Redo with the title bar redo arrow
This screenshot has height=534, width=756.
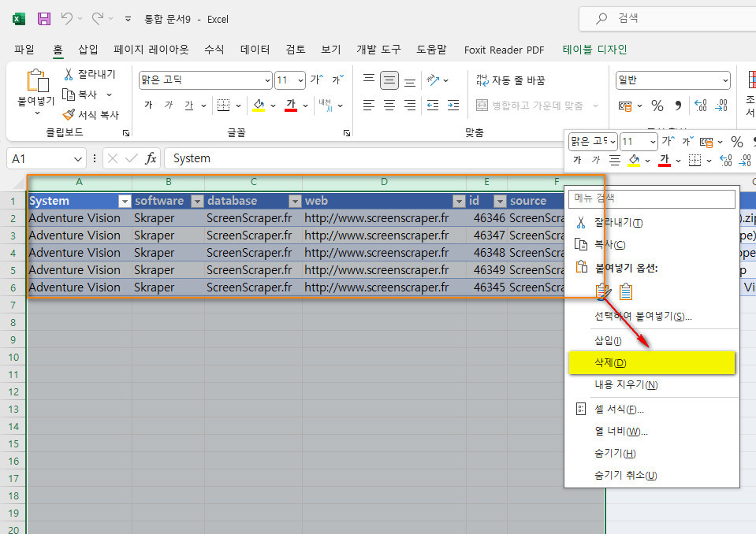[x=98, y=19]
